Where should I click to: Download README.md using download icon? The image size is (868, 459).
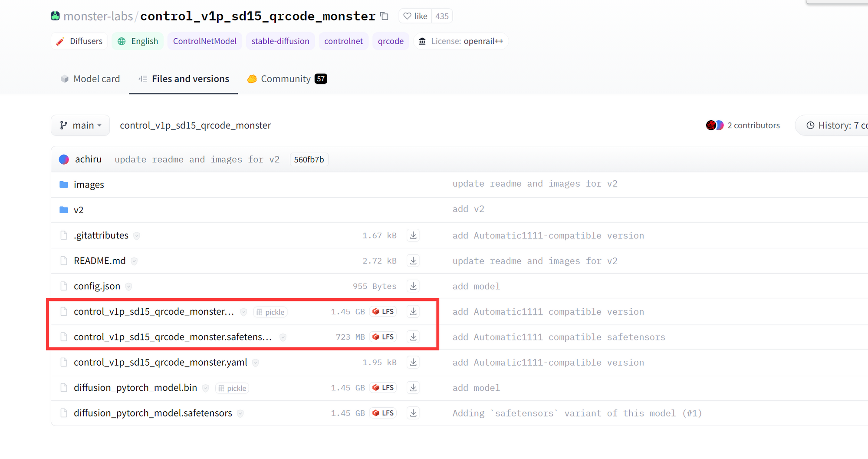pyautogui.click(x=413, y=261)
